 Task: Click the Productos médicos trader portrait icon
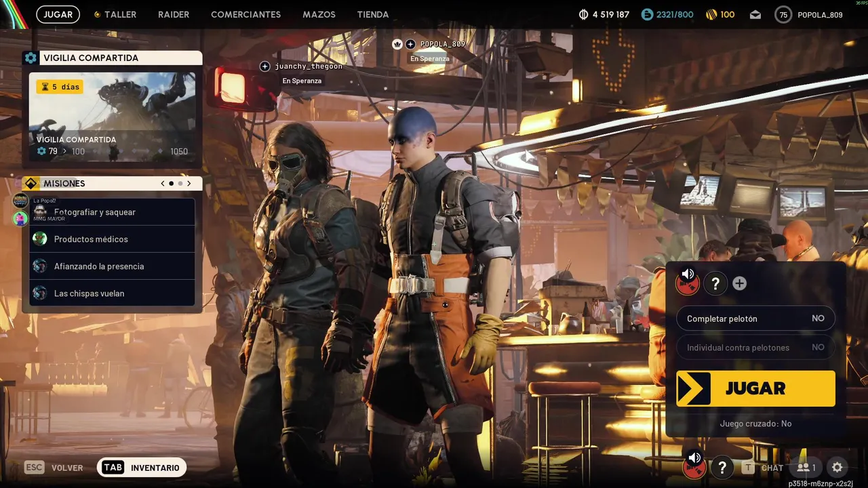point(40,239)
